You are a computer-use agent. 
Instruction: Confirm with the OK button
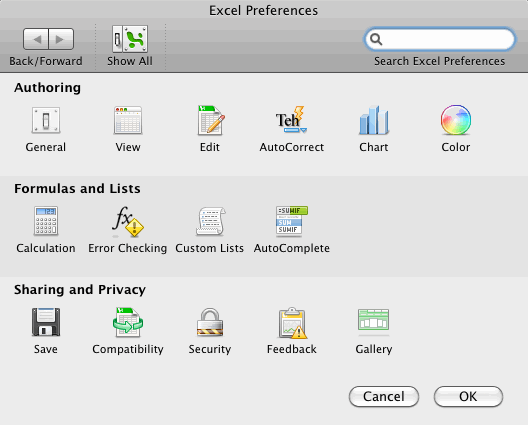468,396
